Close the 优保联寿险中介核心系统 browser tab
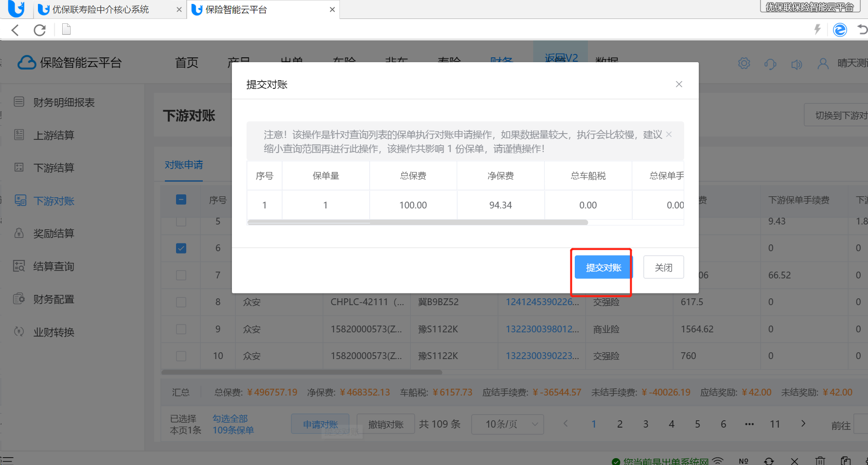 coord(179,10)
